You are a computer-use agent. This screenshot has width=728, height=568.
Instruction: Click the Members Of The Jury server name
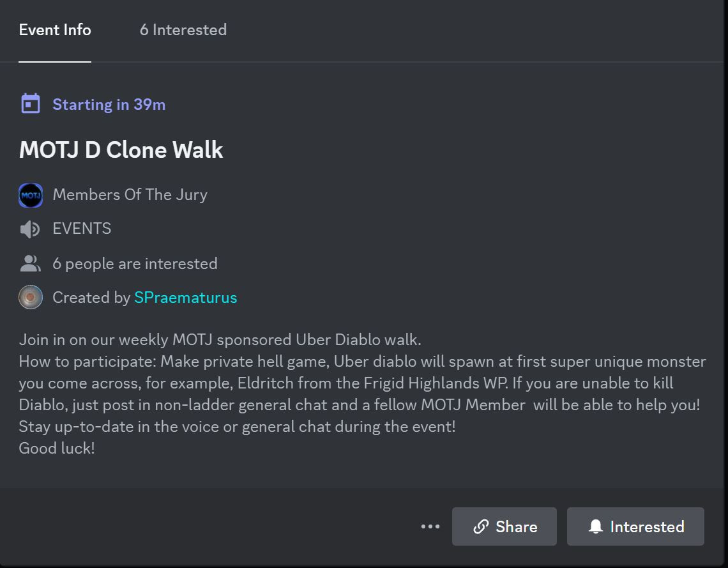pos(130,195)
